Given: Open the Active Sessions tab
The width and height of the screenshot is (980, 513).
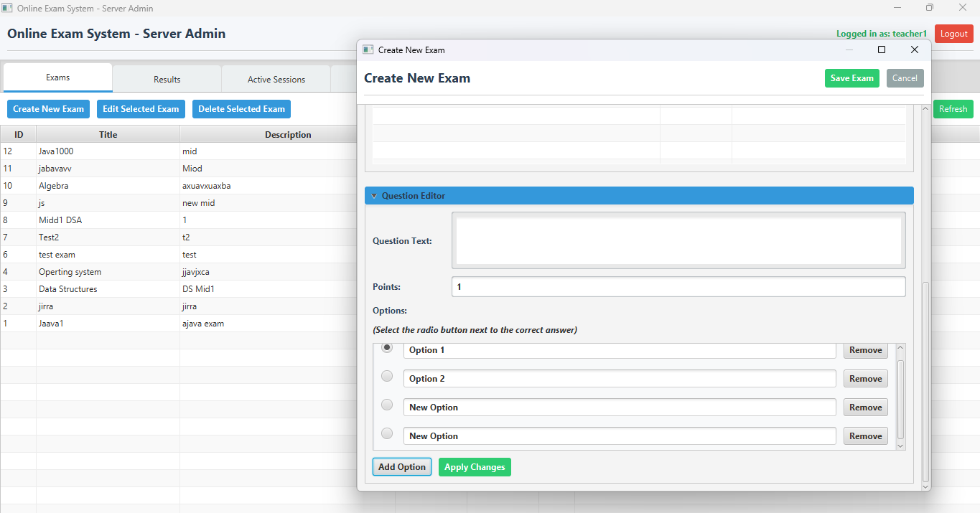Looking at the screenshot, I should pyautogui.click(x=276, y=80).
